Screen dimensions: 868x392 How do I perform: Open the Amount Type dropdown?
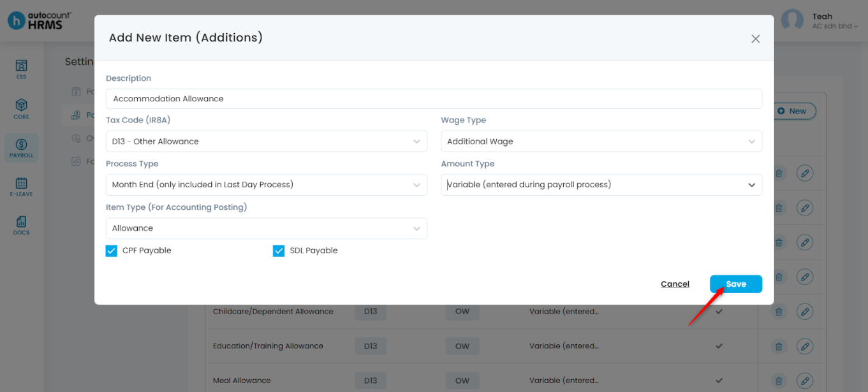[x=601, y=185]
